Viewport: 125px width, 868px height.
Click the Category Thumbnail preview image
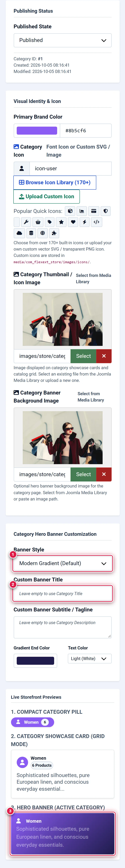(x=62, y=319)
